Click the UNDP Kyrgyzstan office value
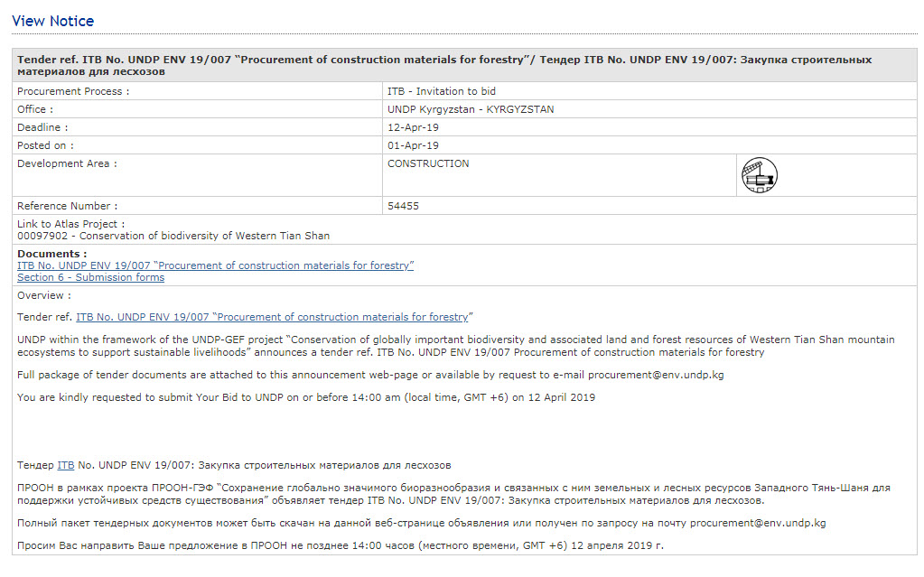 click(x=471, y=110)
